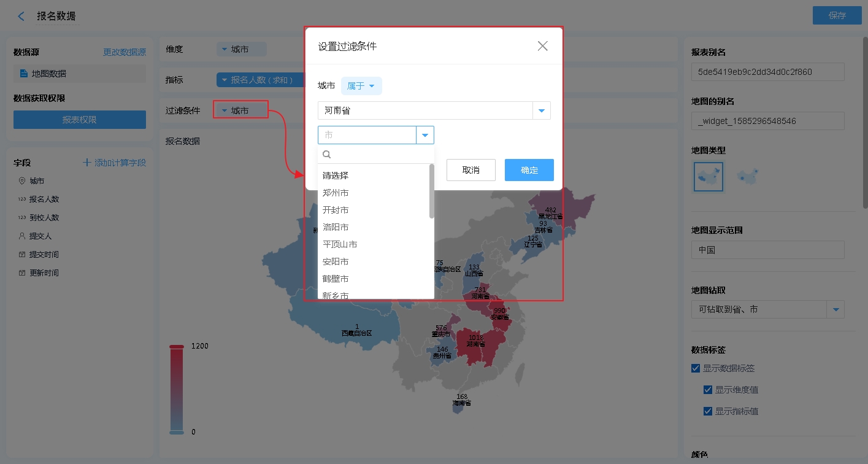Toggle the 显示维度值 checkbox
868x464 pixels.
(x=708, y=390)
